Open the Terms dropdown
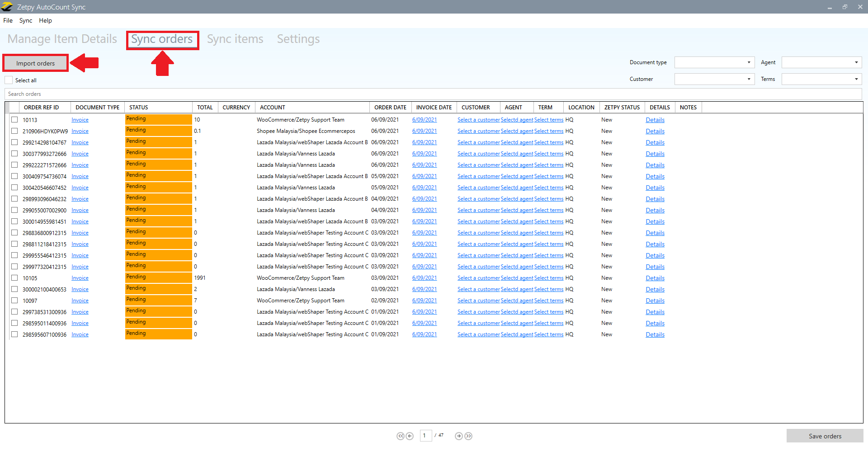The width and height of the screenshot is (868, 470). click(x=821, y=79)
